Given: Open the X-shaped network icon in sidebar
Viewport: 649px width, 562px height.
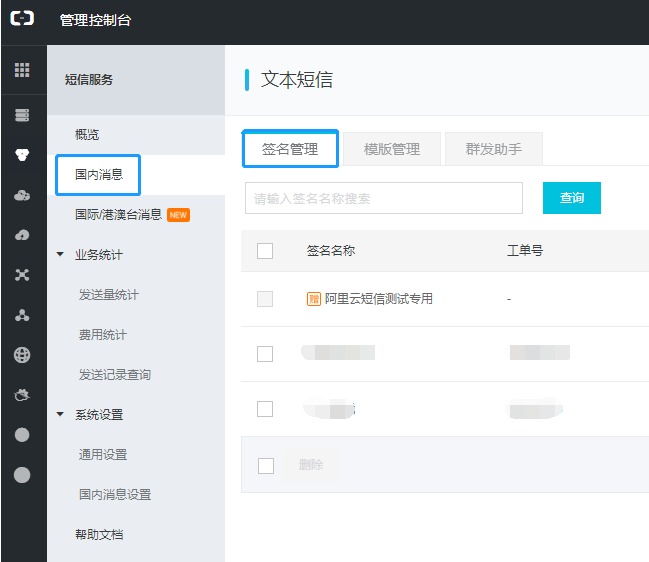Looking at the screenshot, I should point(22,275).
